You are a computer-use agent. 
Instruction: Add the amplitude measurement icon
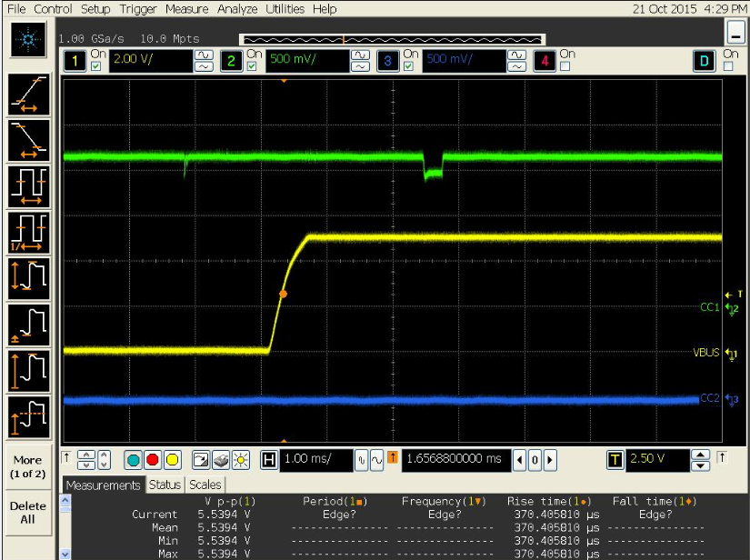[29, 372]
